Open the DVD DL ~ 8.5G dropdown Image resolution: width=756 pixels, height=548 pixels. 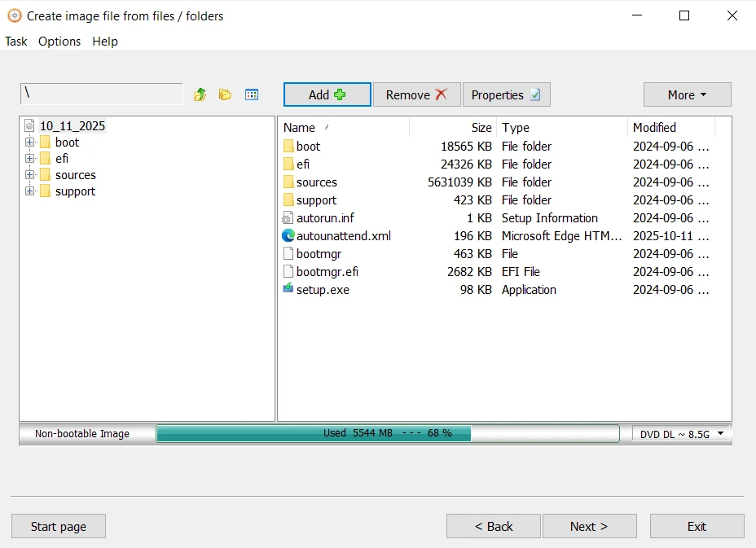[x=681, y=434]
